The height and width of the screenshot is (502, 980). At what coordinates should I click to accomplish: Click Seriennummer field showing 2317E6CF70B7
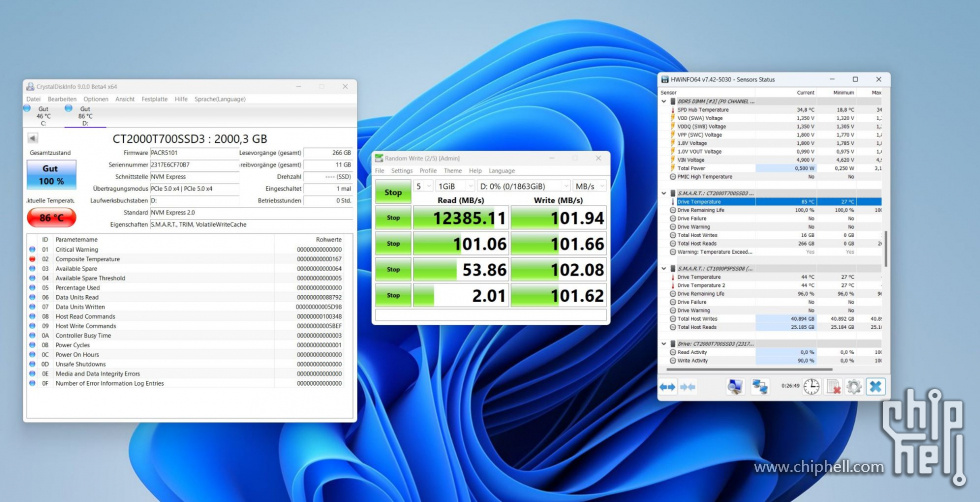tap(194, 165)
